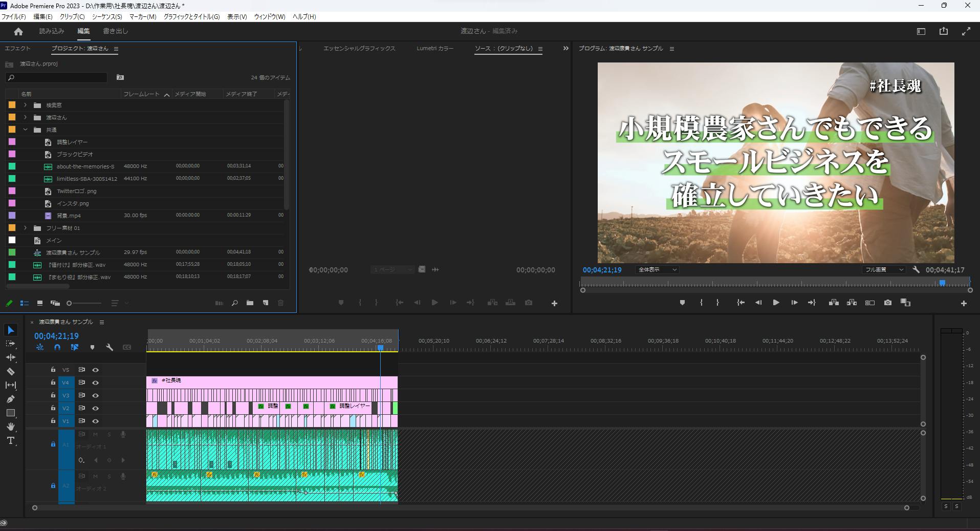
Task: Open timeline display settings wrench
Action: click(110, 347)
